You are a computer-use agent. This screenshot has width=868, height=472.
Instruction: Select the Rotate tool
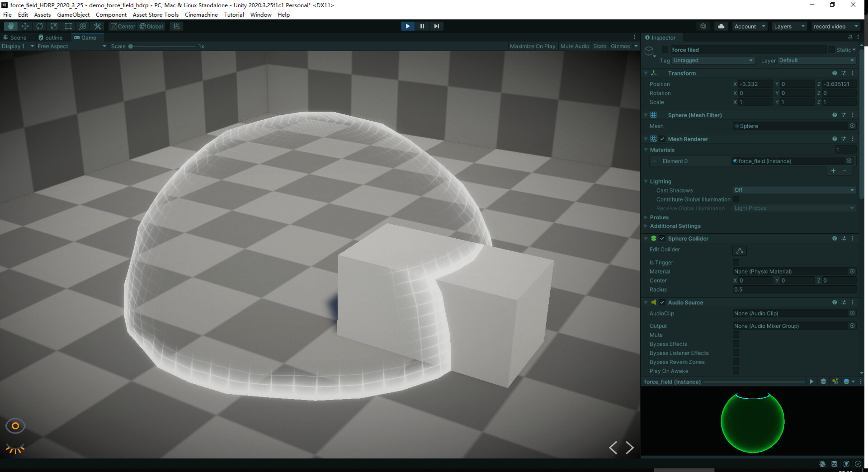click(40, 26)
